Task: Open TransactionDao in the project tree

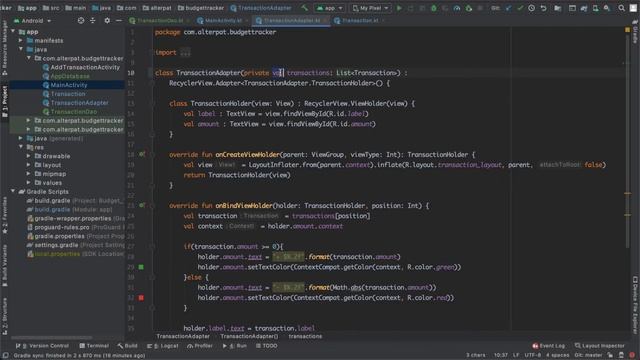Action: [70, 112]
